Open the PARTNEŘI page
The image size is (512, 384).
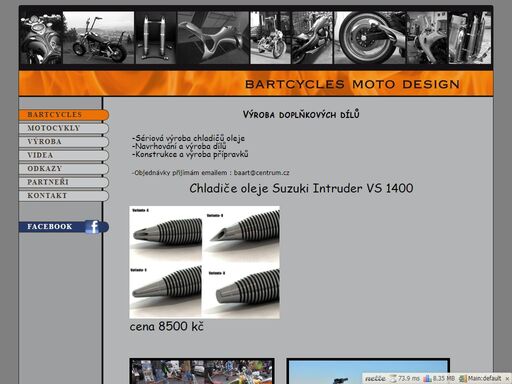point(64,182)
